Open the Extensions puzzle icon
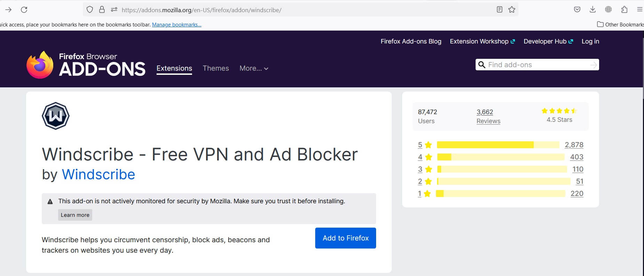 click(x=624, y=10)
